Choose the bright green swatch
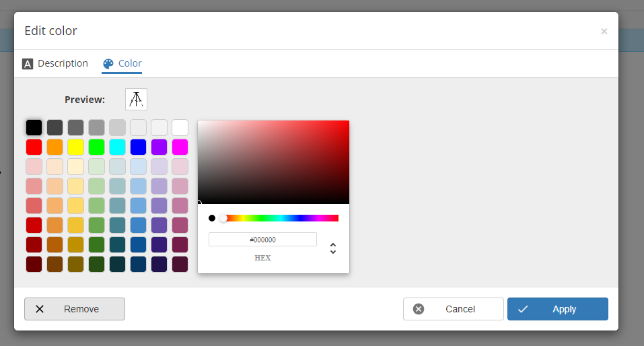This screenshot has width=644, height=346. [96, 147]
